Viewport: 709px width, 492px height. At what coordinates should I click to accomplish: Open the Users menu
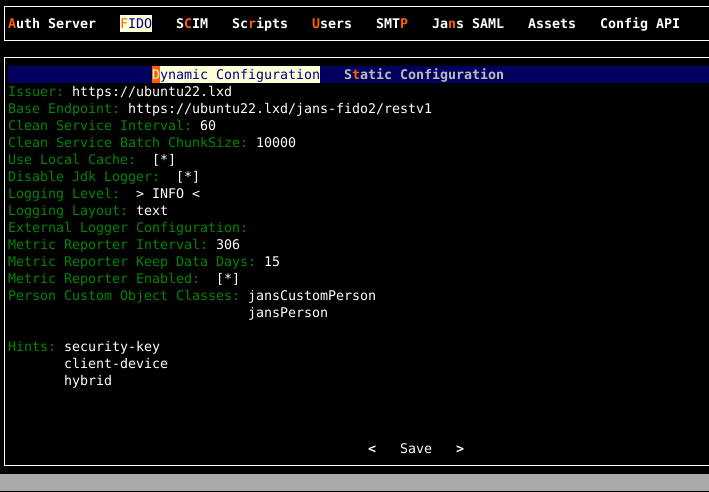click(332, 23)
